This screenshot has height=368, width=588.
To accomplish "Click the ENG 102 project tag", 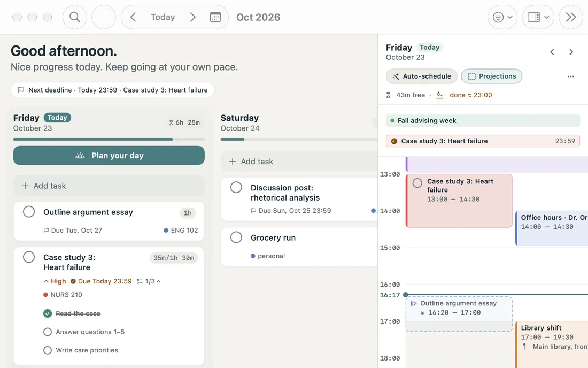I will tap(181, 231).
